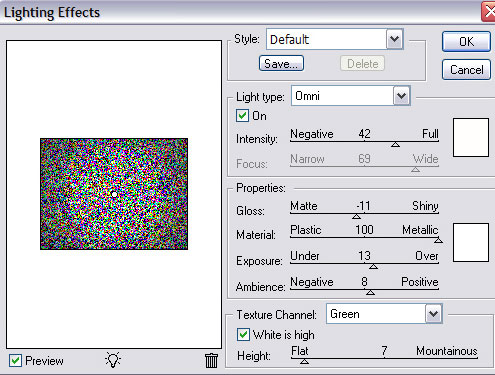
Task: Click the Intensity value 42
Action: pos(364,134)
